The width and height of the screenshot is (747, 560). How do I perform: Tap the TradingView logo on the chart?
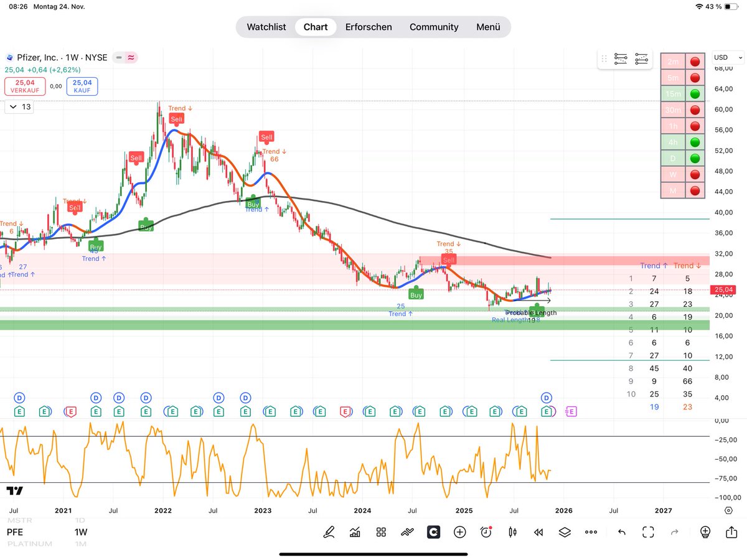(x=15, y=490)
